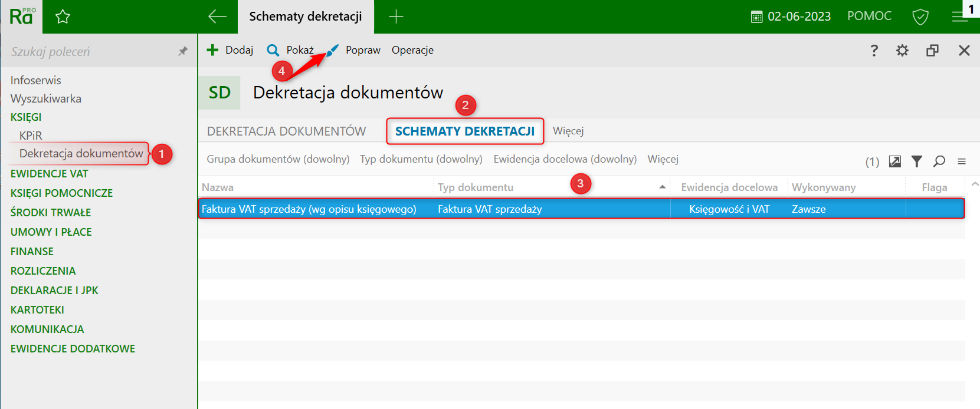The image size is (980, 409).
Task: Add a new tab with plus icon
Action: click(x=396, y=17)
